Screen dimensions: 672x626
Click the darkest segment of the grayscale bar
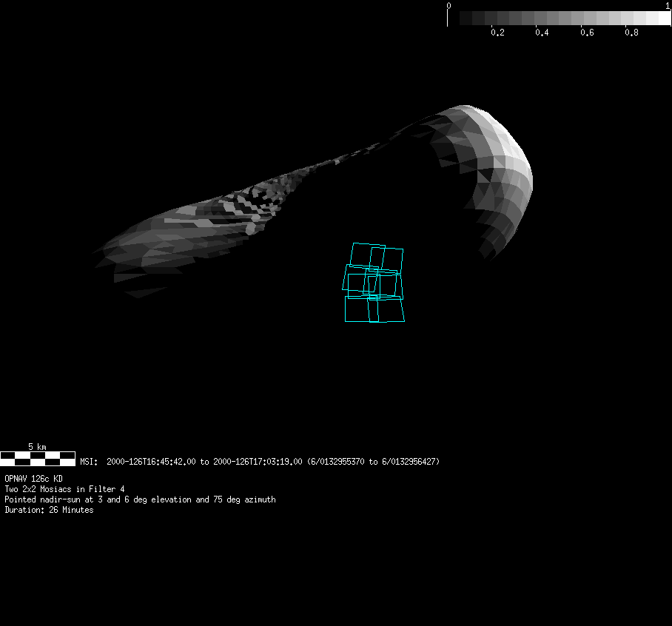click(465, 18)
